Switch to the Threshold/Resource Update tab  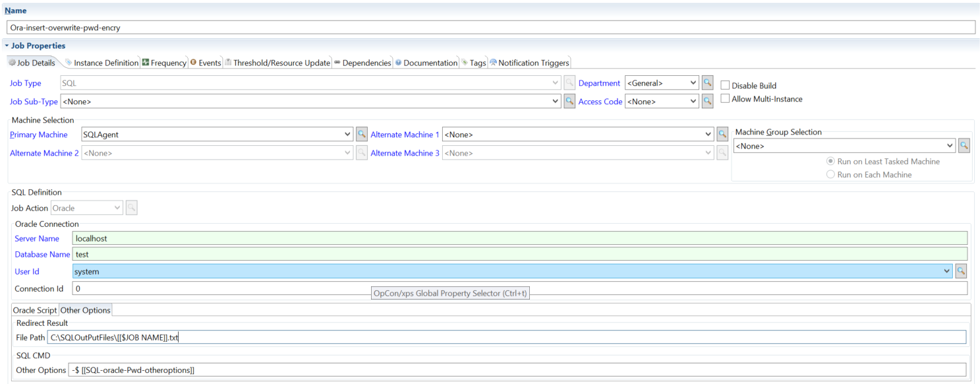click(277, 63)
